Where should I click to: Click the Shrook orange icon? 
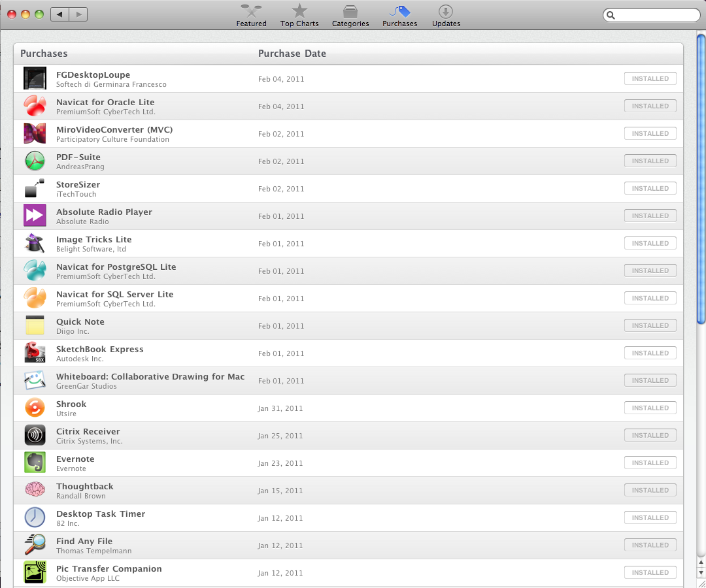[x=35, y=408]
